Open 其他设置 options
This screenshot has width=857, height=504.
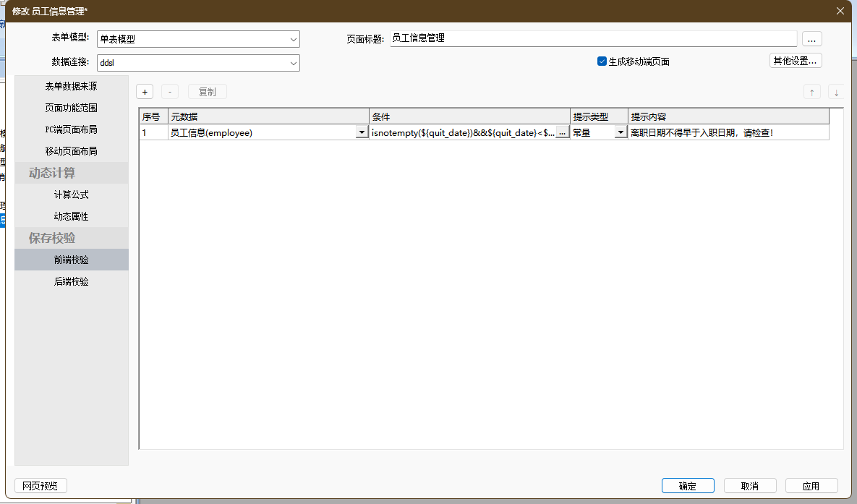click(x=795, y=61)
